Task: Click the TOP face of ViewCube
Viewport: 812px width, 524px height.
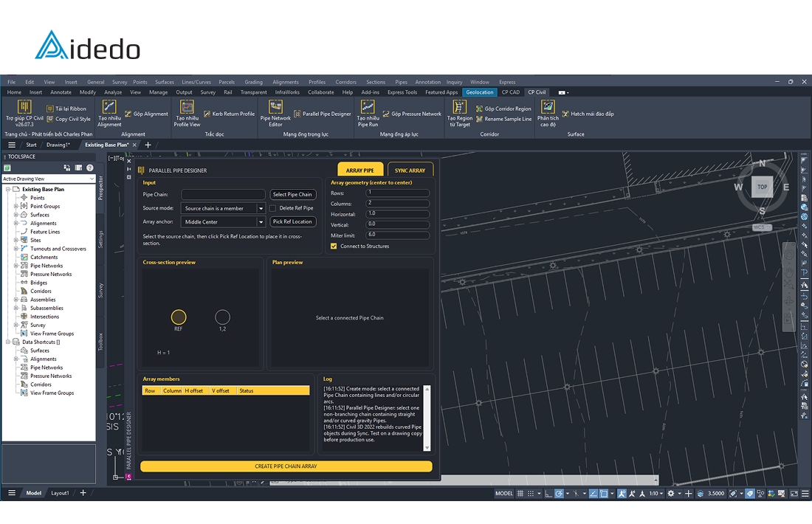Action: pyautogui.click(x=763, y=187)
